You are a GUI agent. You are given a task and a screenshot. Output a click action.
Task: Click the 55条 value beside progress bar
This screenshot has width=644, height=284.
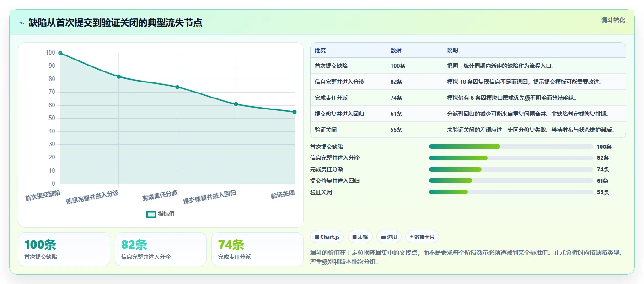tap(603, 192)
